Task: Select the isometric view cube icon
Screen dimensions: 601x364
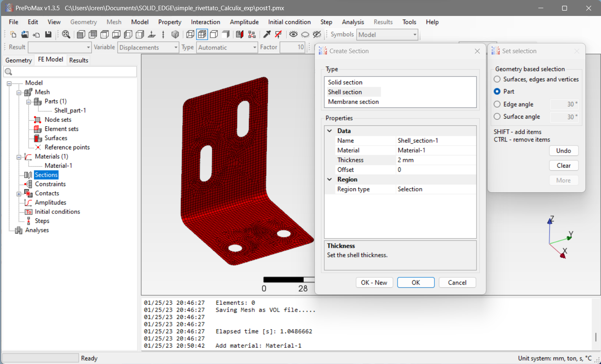Action: (x=175, y=35)
